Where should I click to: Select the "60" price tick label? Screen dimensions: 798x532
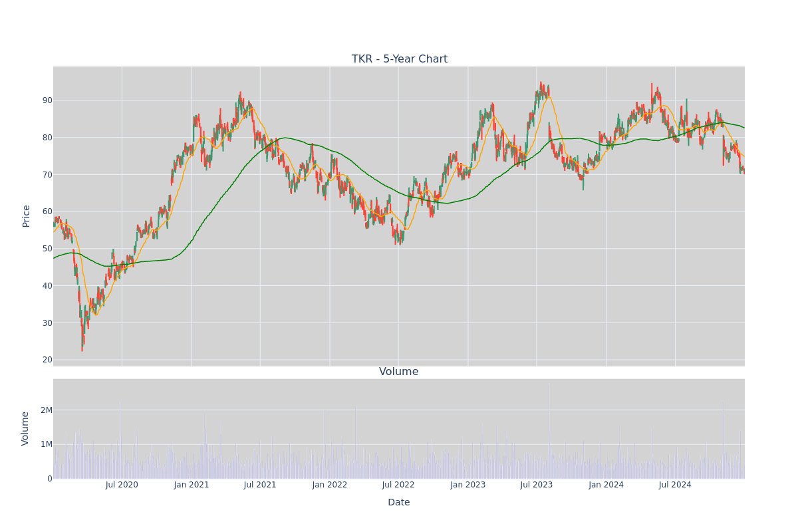point(48,211)
